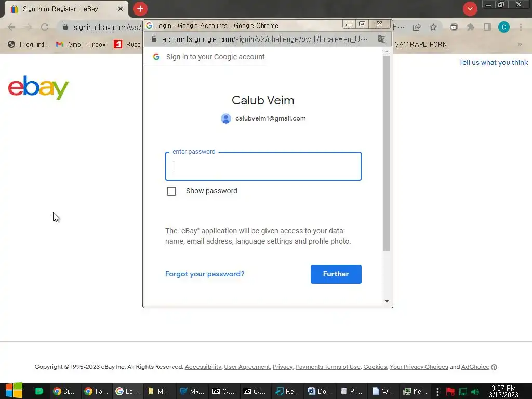Expand the taskbar three-dot overflow
Image resolution: width=532 pixels, height=399 pixels.
(x=437, y=392)
